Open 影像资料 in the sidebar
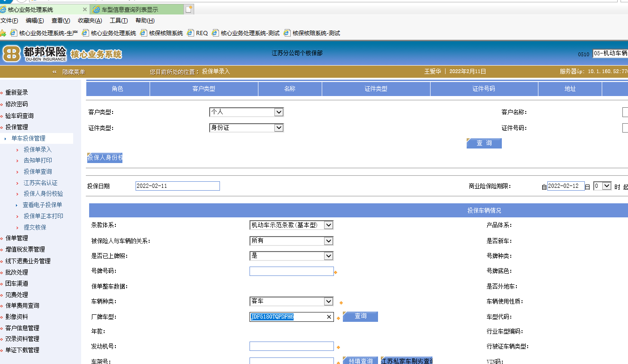The height and width of the screenshot is (364, 628). point(16,317)
